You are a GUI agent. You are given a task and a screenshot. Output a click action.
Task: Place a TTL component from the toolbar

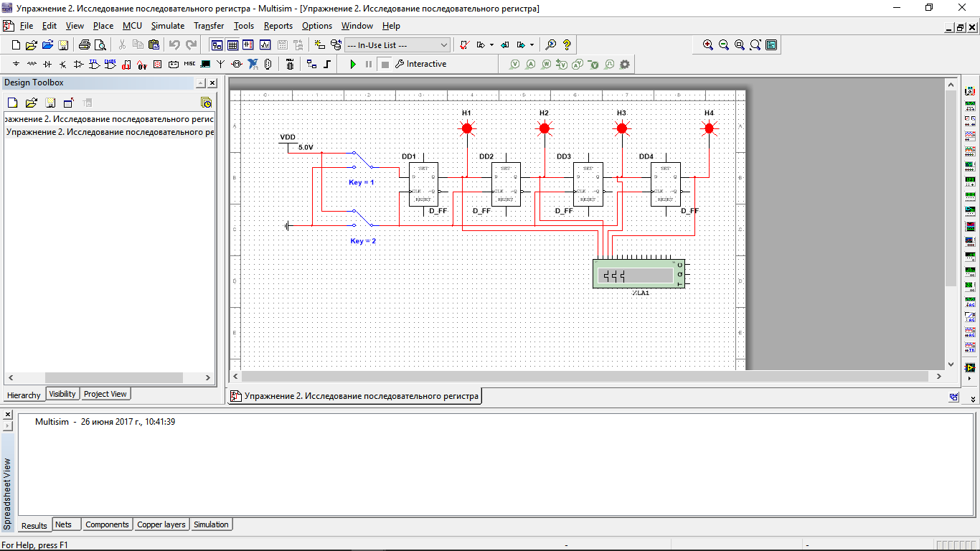94,64
